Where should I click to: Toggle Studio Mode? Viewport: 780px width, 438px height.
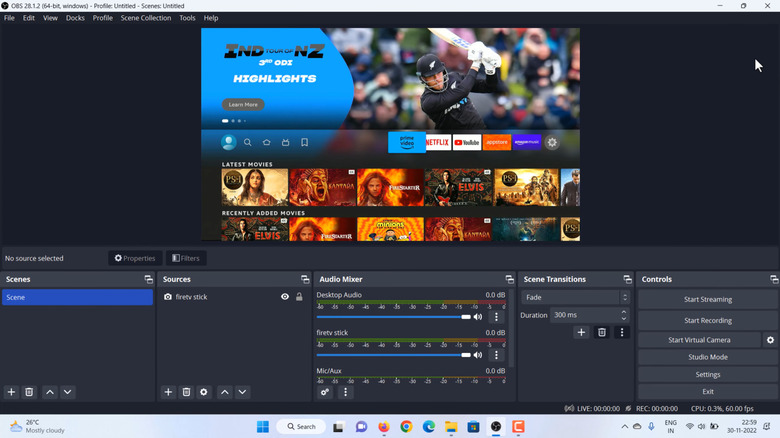707,357
